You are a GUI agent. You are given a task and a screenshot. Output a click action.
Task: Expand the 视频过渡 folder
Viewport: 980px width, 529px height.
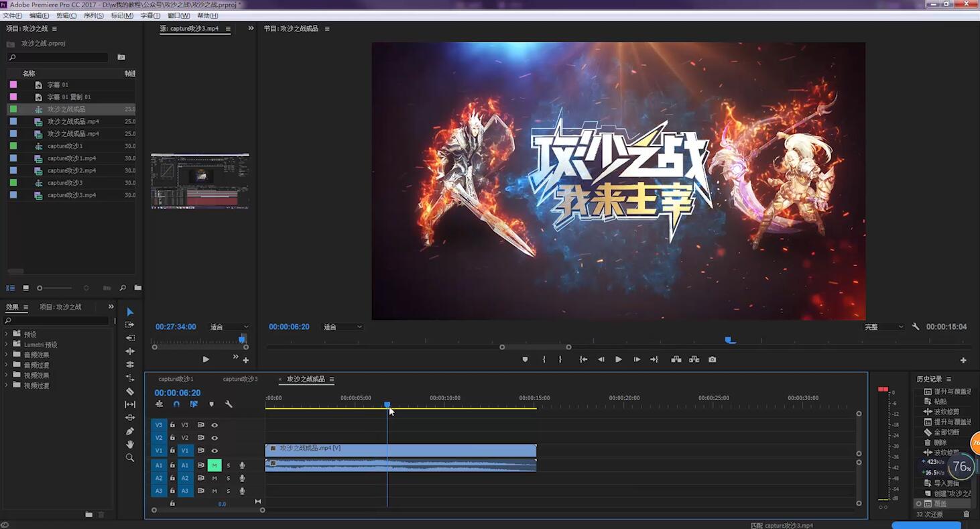coord(7,386)
